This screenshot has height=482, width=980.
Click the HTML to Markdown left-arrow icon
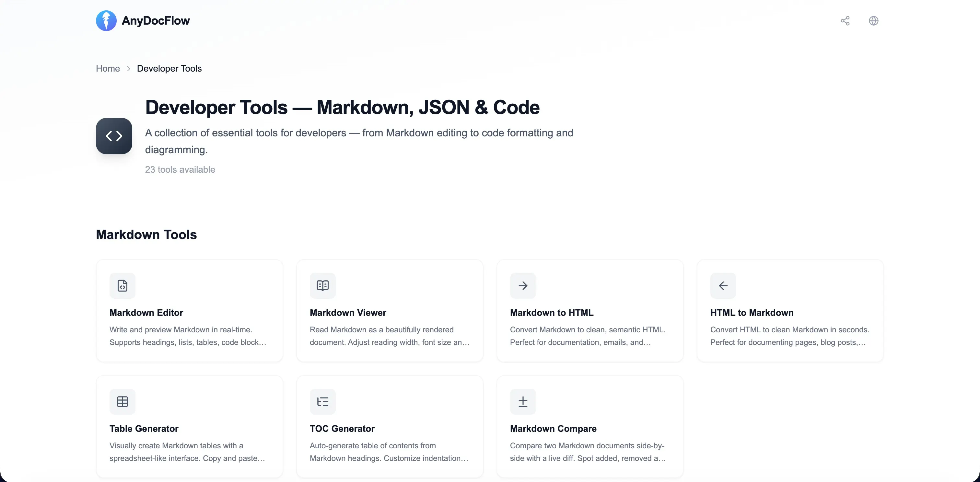click(x=723, y=285)
